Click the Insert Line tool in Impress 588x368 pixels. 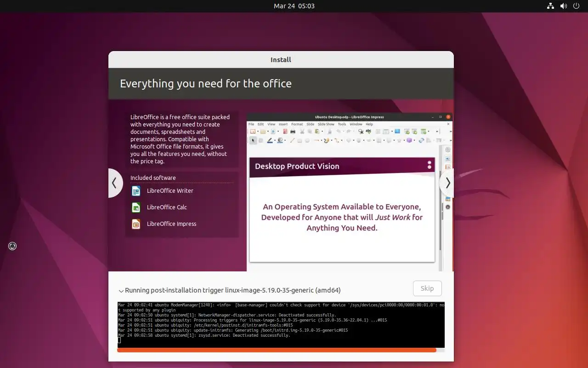tap(293, 140)
